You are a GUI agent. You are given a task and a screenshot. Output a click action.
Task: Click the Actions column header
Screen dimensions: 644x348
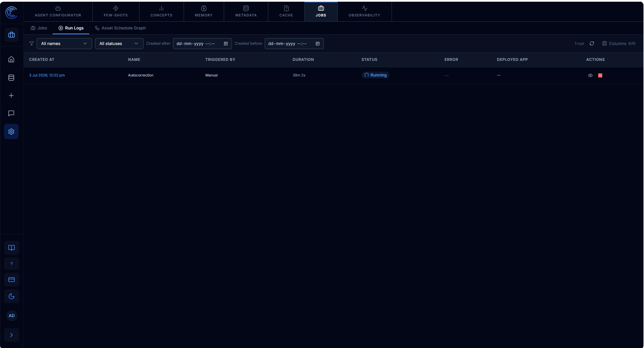pyautogui.click(x=595, y=60)
